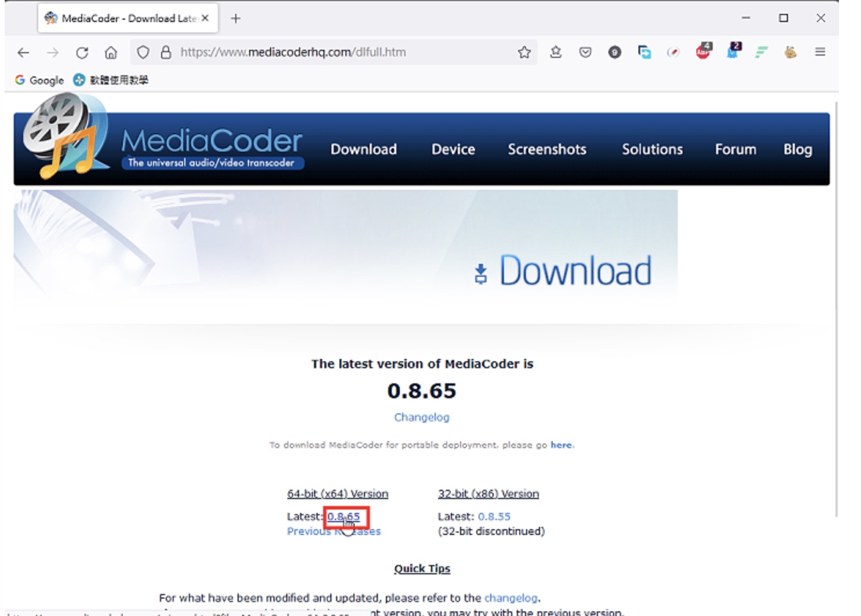The image size is (861, 616).
Task: Open the dark round extension numbered 9
Action: [x=615, y=53]
